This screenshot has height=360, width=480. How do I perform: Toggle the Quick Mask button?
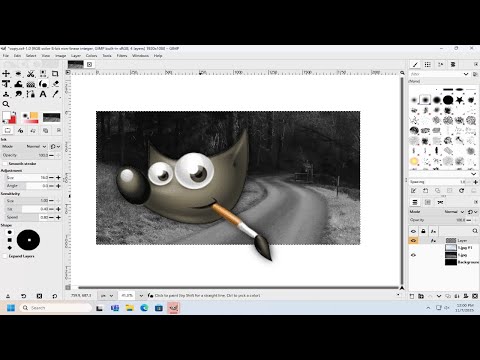point(68,287)
